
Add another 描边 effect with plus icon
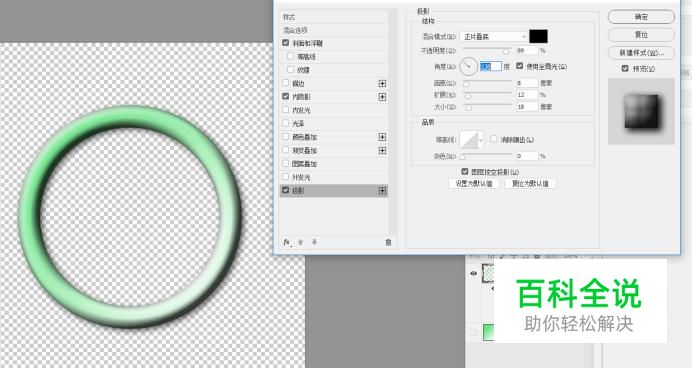coord(382,83)
